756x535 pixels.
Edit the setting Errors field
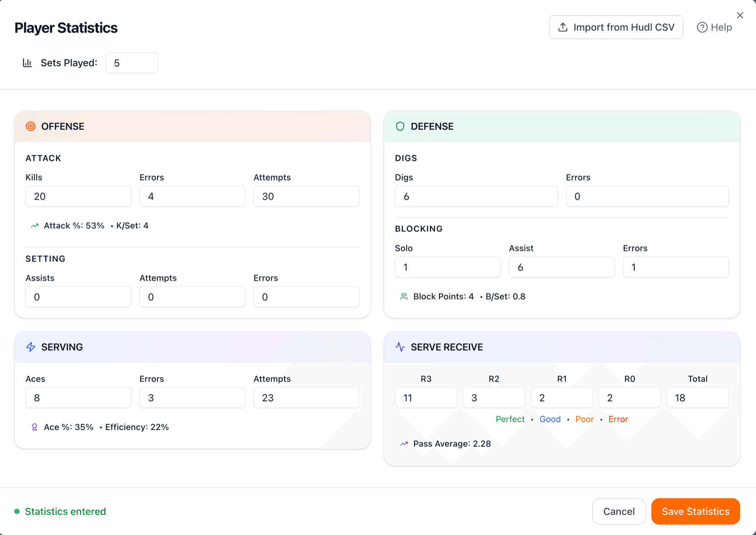pyautogui.click(x=307, y=297)
